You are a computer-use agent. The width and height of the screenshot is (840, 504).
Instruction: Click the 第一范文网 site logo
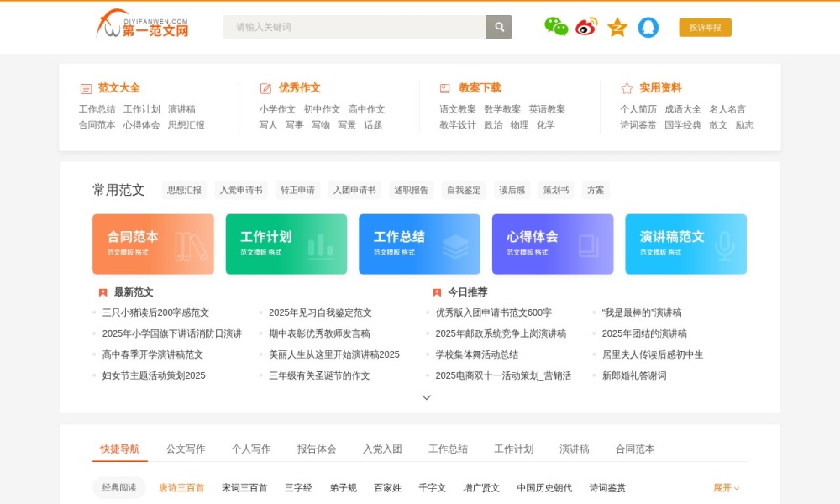click(144, 26)
